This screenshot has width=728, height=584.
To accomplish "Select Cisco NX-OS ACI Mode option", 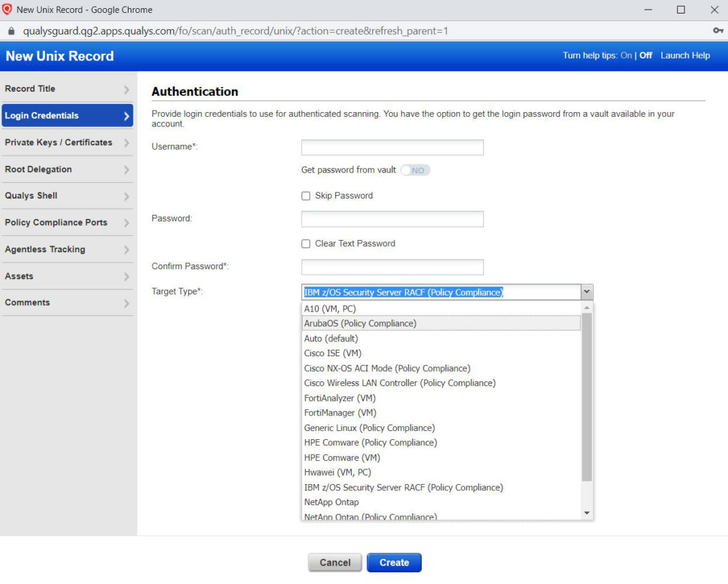I will click(441, 368).
